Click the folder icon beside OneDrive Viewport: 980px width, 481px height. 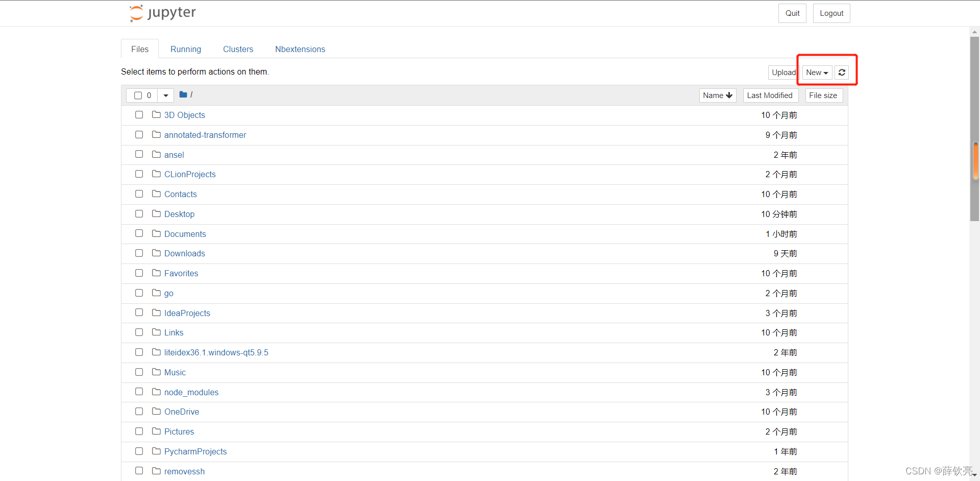(157, 412)
